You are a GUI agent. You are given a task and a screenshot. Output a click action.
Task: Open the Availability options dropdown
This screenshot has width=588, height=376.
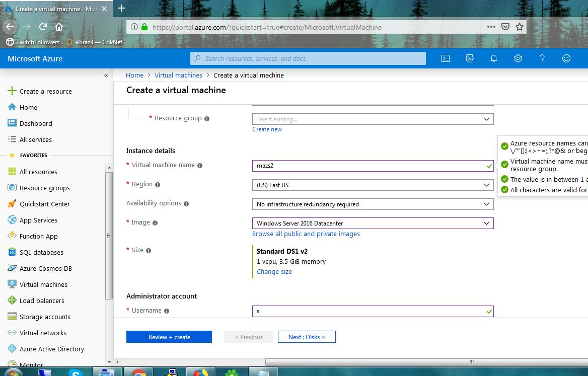click(373, 204)
